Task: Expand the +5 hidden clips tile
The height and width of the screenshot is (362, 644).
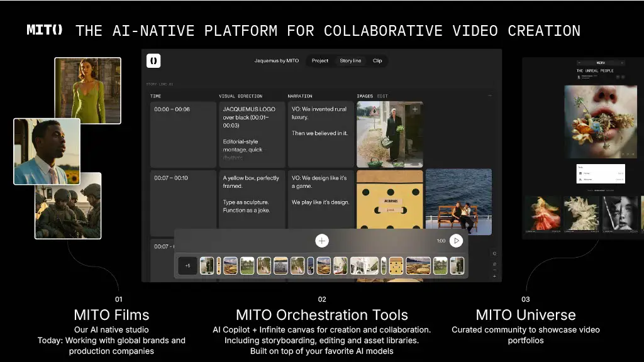Action: [x=187, y=266]
